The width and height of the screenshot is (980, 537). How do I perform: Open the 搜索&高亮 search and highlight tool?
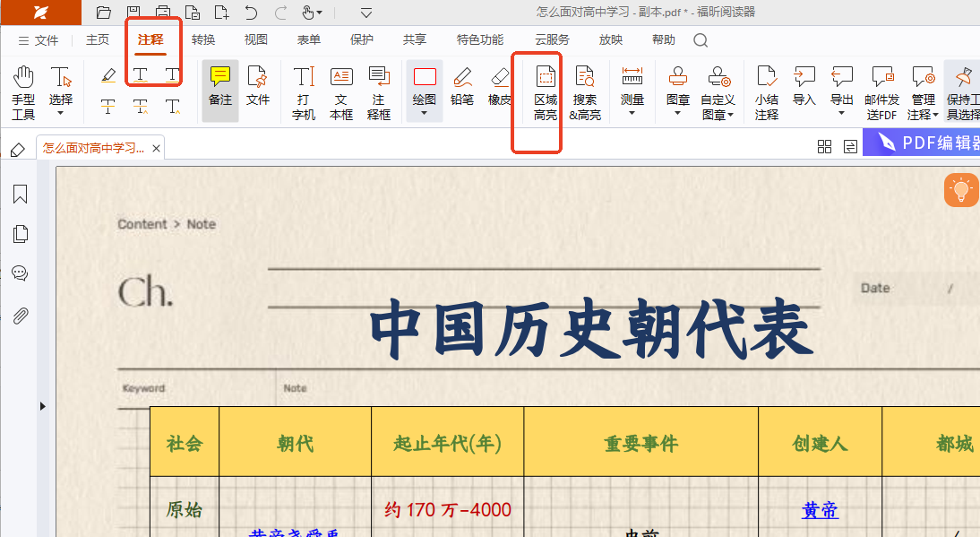pyautogui.click(x=585, y=92)
